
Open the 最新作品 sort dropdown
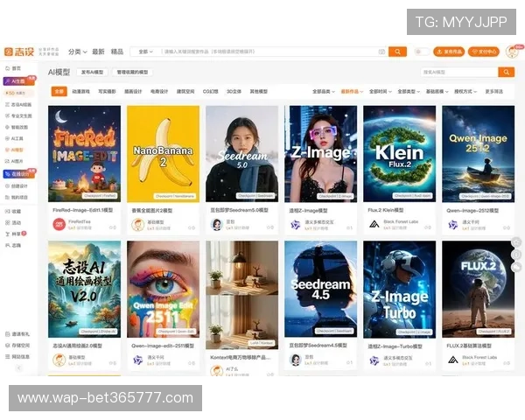point(352,91)
